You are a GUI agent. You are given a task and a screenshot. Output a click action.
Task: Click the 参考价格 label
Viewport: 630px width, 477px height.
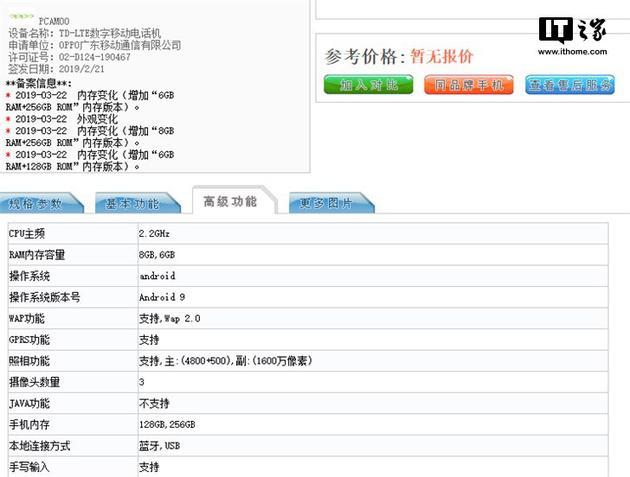click(x=365, y=56)
